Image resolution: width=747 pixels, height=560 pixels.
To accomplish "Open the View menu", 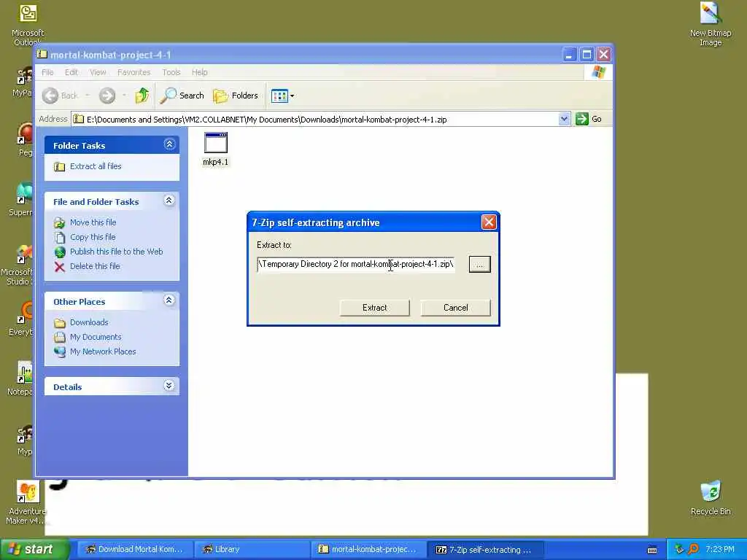I will tap(98, 72).
